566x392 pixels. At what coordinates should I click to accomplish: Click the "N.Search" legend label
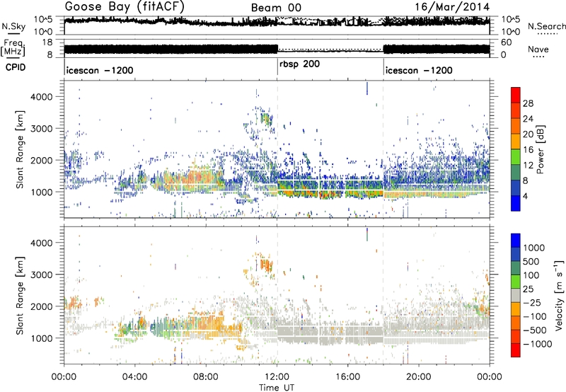click(x=547, y=26)
